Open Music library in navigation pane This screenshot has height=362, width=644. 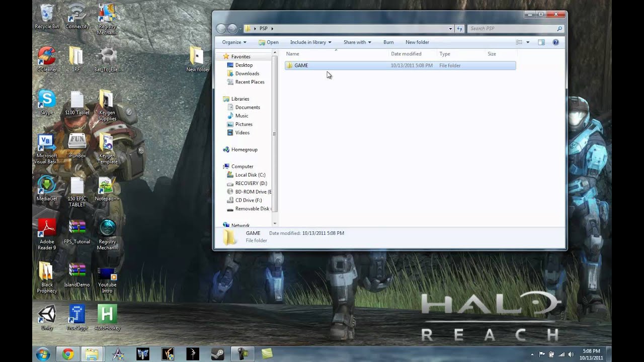coord(242,116)
